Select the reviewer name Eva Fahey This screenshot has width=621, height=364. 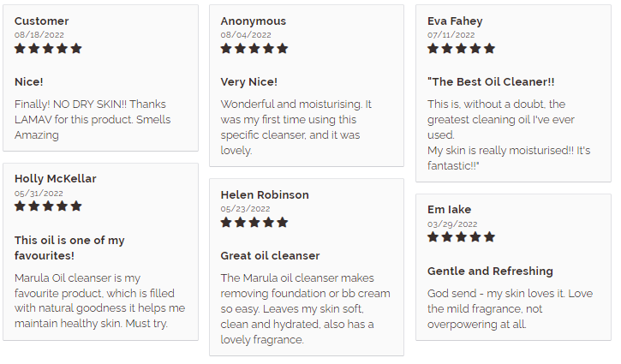click(x=455, y=21)
